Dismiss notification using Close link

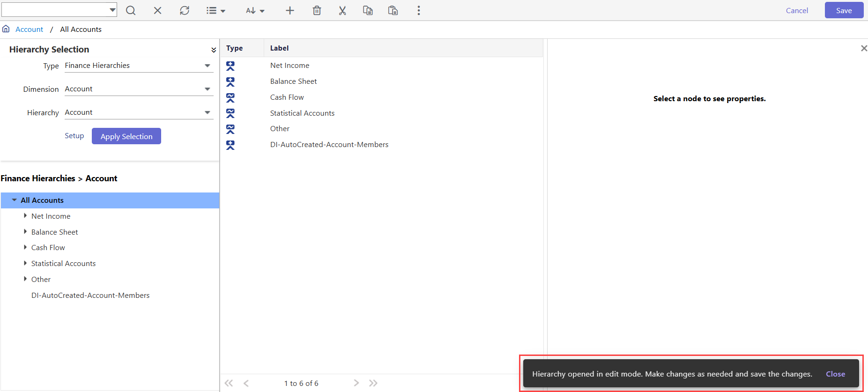click(x=835, y=374)
